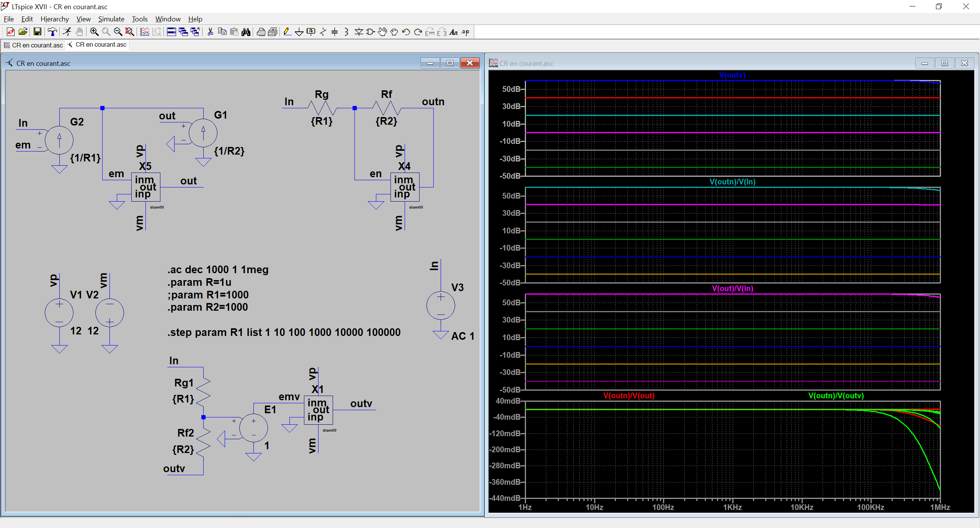Open the Hierarchy menu
This screenshot has width=980, height=528.
(x=55, y=19)
